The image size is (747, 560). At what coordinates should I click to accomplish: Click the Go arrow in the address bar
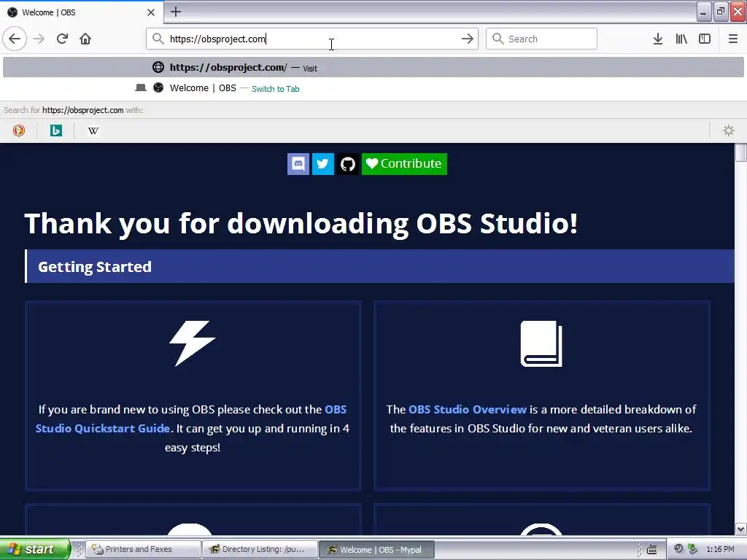pyautogui.click(x=468, y=39)
